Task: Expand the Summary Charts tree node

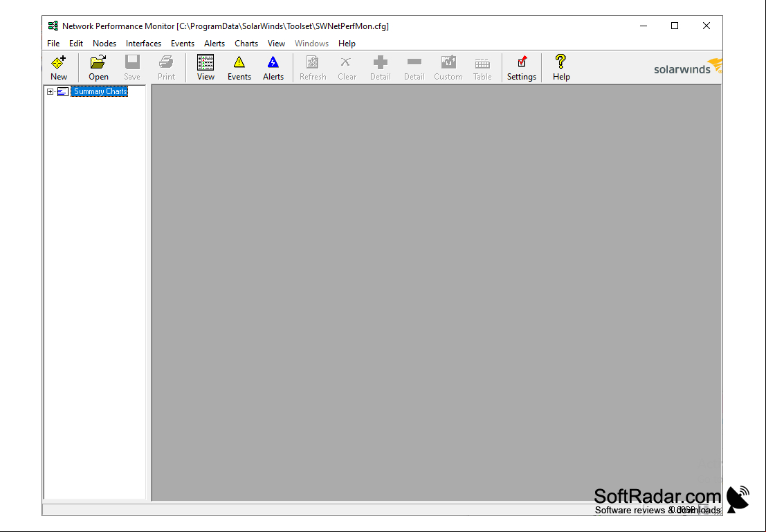Action: point(51,91)
